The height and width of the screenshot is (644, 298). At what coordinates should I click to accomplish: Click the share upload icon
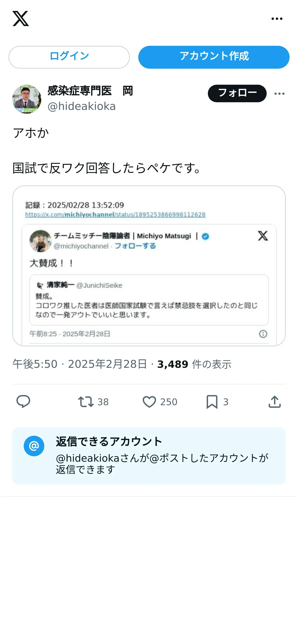tap(275, 402)
